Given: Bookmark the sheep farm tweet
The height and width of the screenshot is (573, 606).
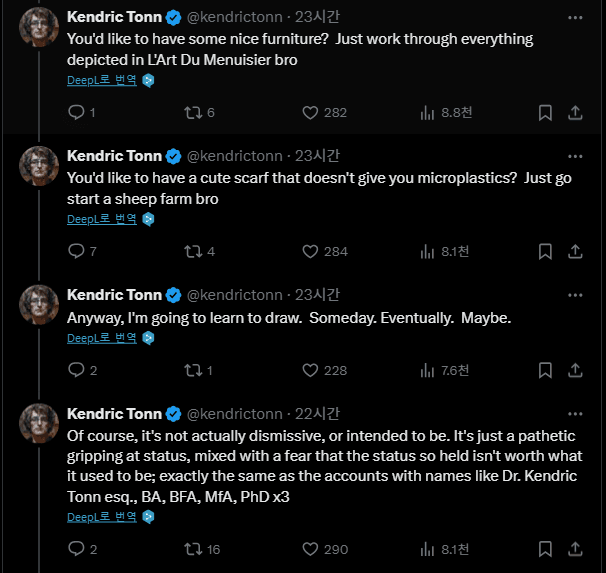Looking at the screenshot, I should click(545, 251).
